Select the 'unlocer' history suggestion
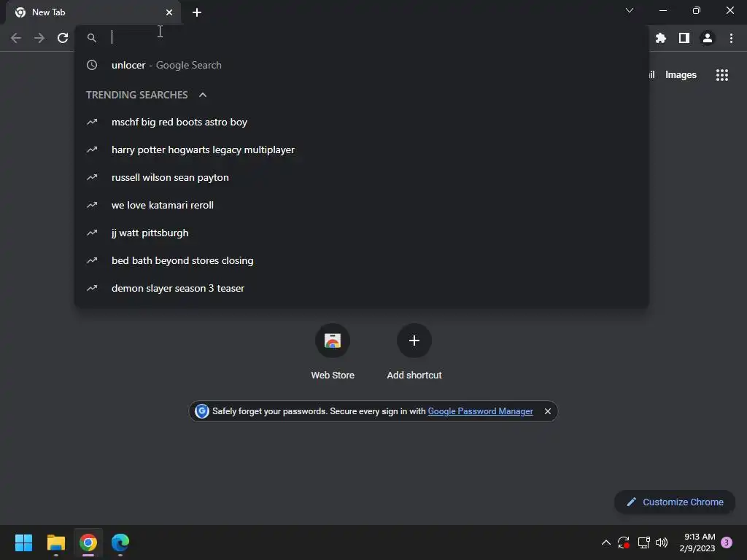747x560 pixels. coord(362,65)
